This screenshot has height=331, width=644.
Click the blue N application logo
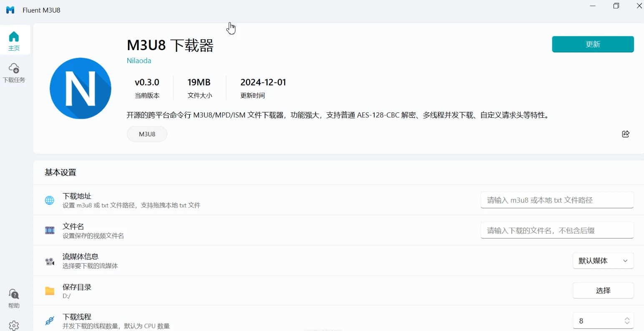point(81,88)
